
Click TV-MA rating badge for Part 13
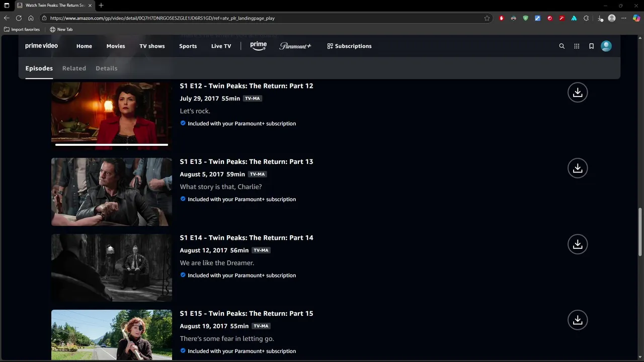257,174
